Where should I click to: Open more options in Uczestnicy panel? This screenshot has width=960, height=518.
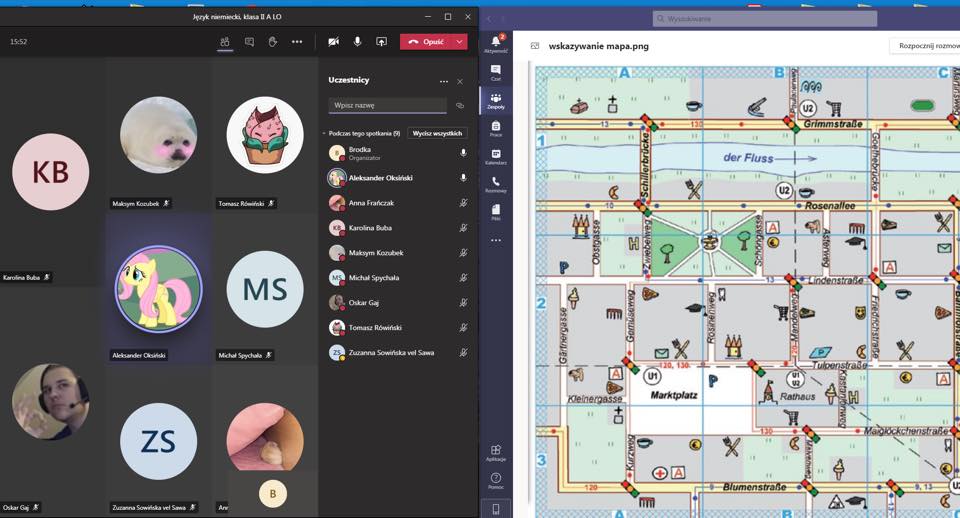coord(443,81)
